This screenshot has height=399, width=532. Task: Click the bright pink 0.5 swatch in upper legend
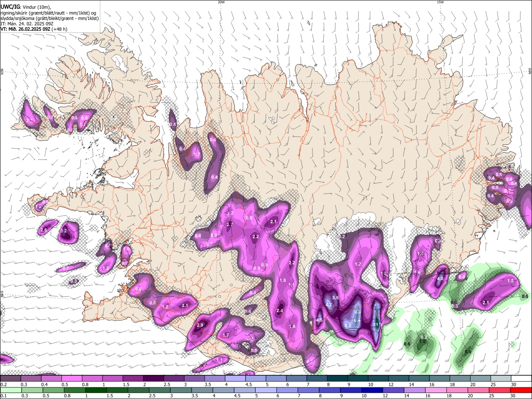(71, 378)
